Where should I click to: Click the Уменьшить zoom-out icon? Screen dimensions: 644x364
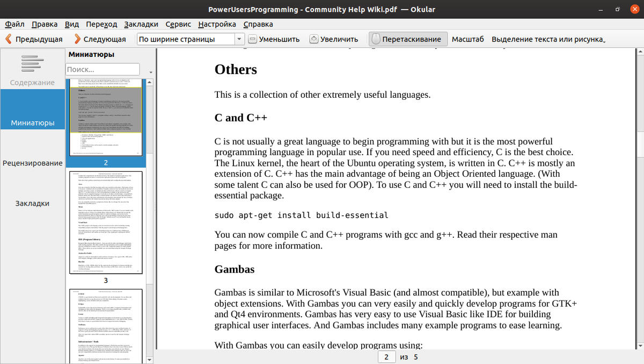[252, 39]
